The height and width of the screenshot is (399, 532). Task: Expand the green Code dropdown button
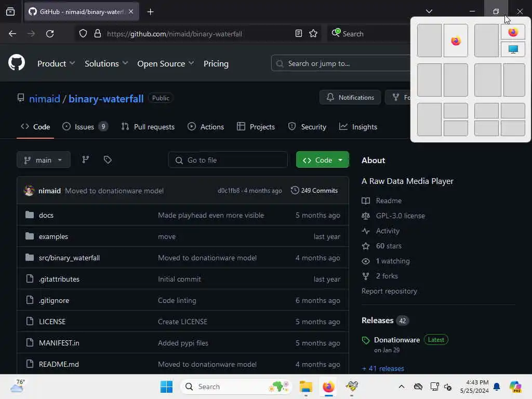coord(322,159)
